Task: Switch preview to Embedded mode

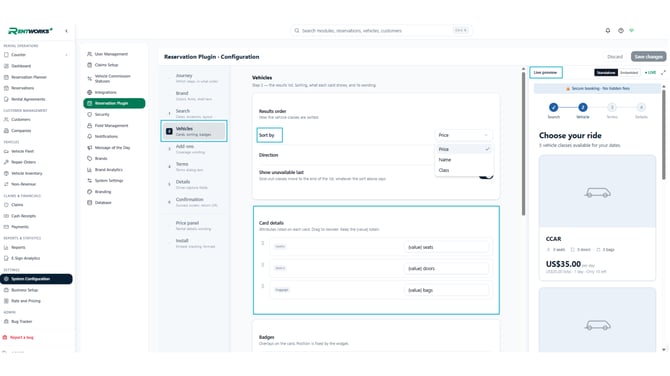Action: 629,73
